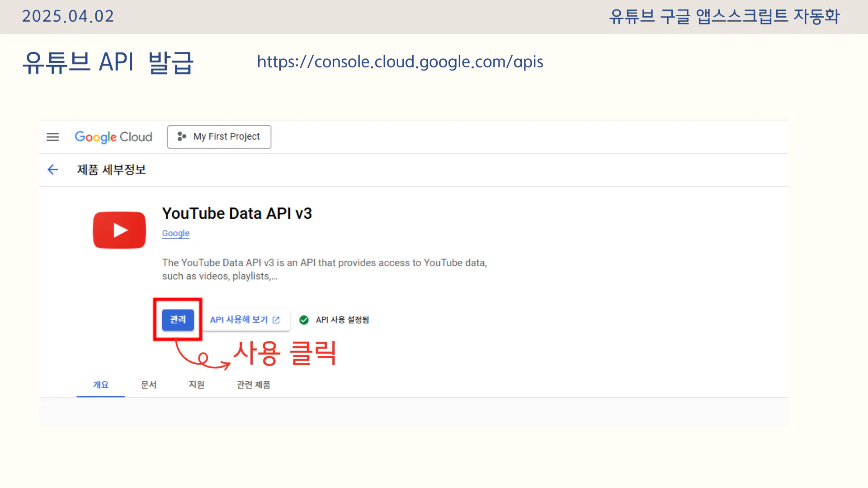Image resolution: width=868 pixels, height=488 pixels.
Task: Click the YouTube Data API v3 title
Action: [x=237, y=213]
